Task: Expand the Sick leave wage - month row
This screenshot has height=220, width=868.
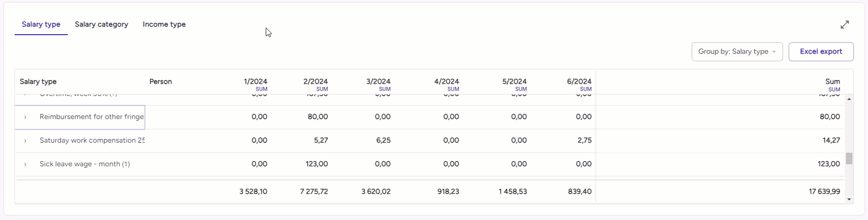Action: (25, 164)
